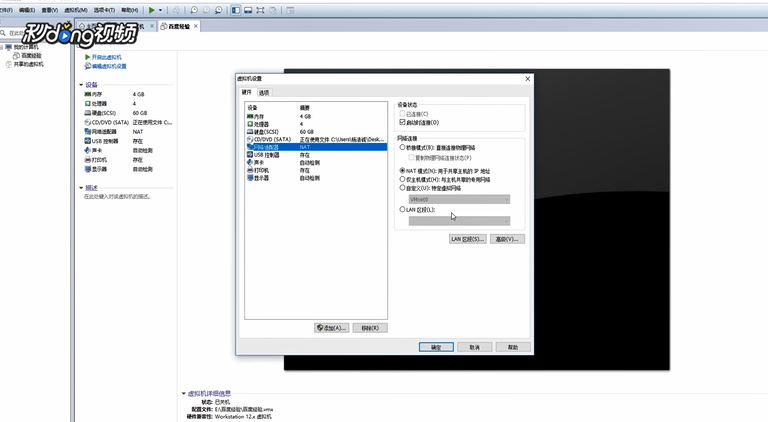This screenshot has width=768, height=422.
Task: Select the 处理器 processor row in settings dialog
Action: [x=316, y=124]
